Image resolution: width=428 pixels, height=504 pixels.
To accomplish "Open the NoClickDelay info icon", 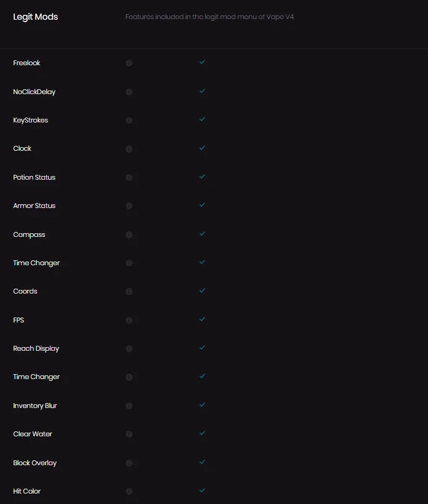I will (x=129, y=92).
